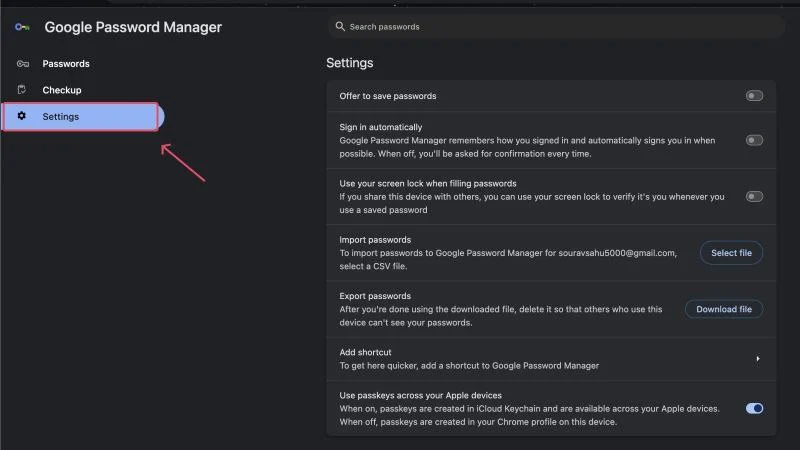800x450 pixels.
Task: Click the Settings page heading
Action: [349, 63]
